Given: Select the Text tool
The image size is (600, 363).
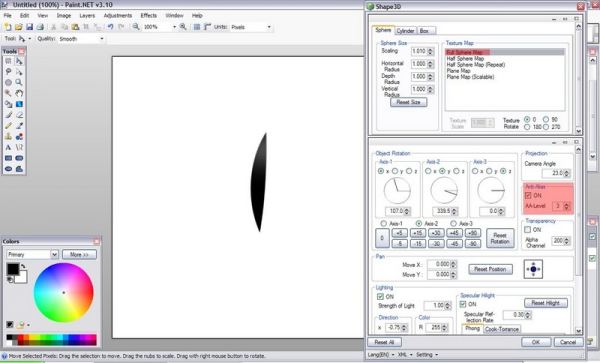Looking at the screenshot, I should pyautogui.click(x=8, y=147).
